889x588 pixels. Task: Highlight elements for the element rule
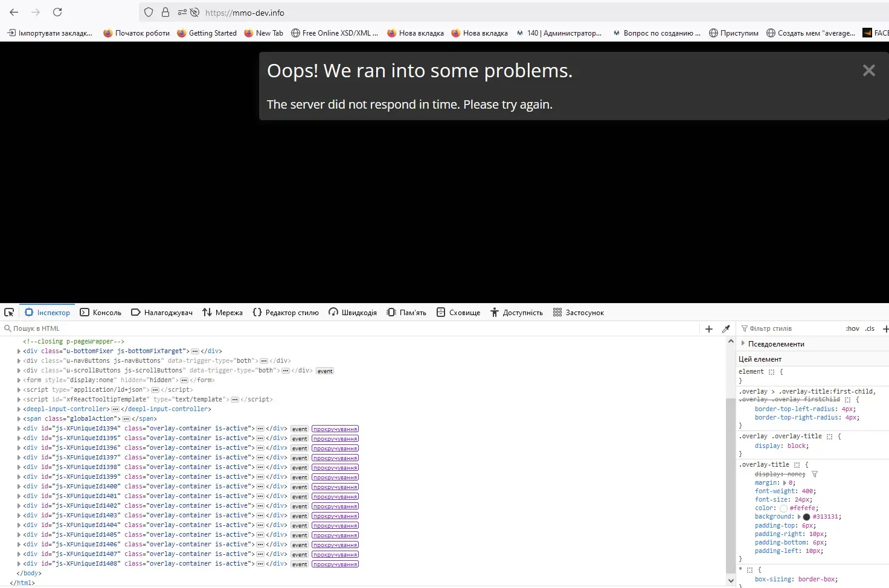(x=771, y=372)
